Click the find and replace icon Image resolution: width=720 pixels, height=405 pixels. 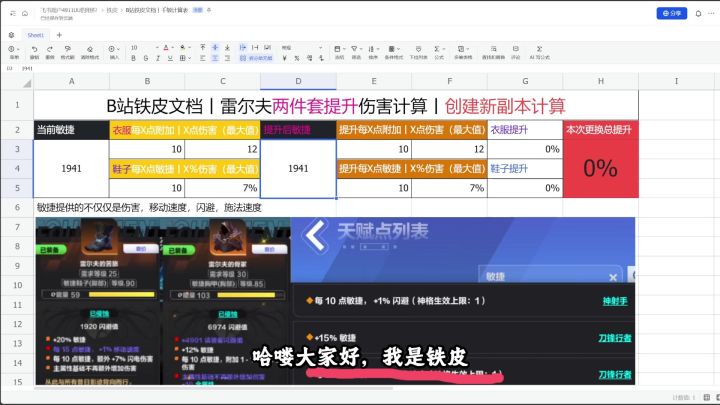tap(493, 51)
